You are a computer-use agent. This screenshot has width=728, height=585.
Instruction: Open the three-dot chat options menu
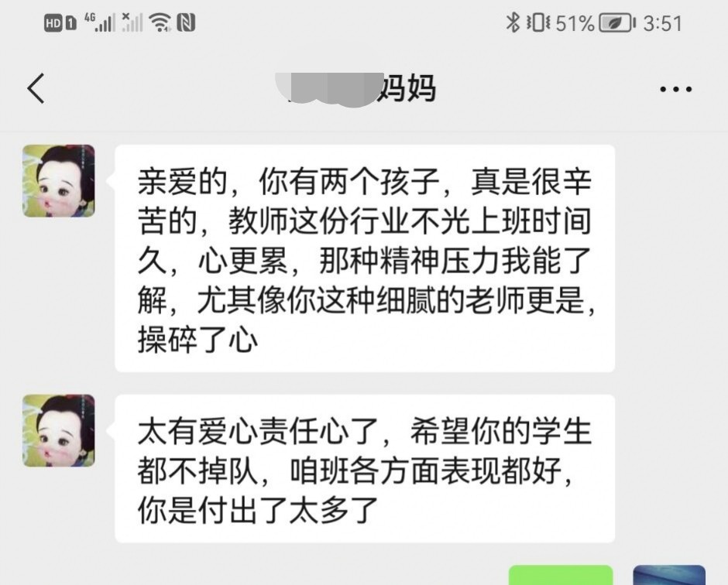675,89
